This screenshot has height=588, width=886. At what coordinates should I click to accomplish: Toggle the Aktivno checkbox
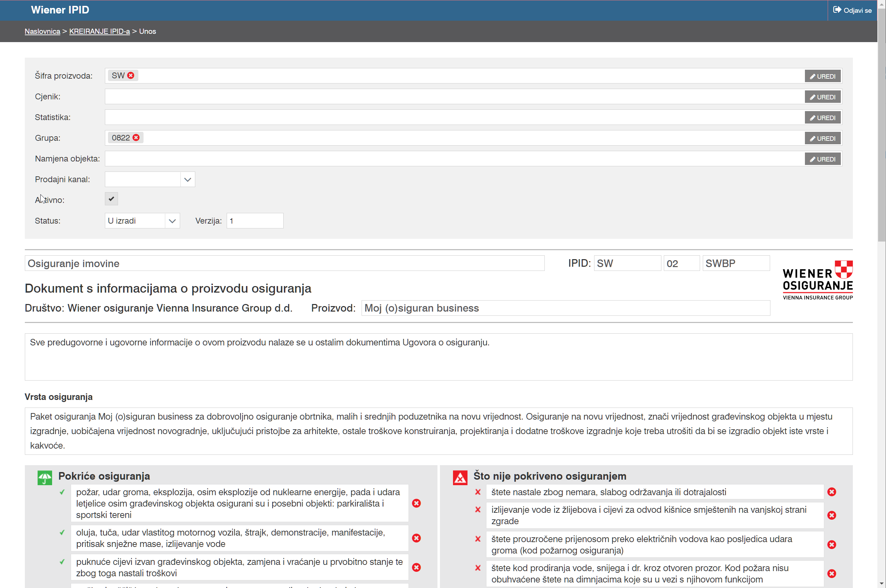pos(111,199)
